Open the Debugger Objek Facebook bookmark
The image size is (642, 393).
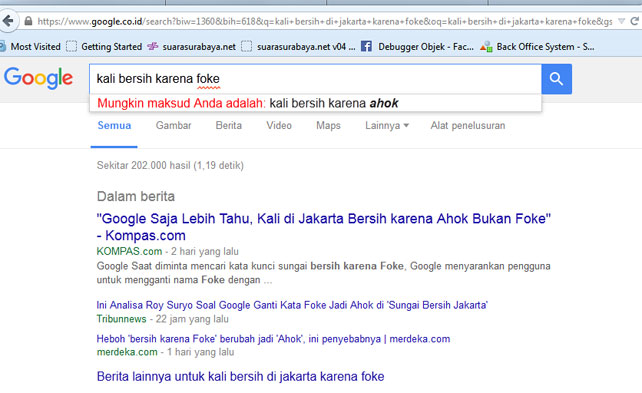[x=418, y=47]
